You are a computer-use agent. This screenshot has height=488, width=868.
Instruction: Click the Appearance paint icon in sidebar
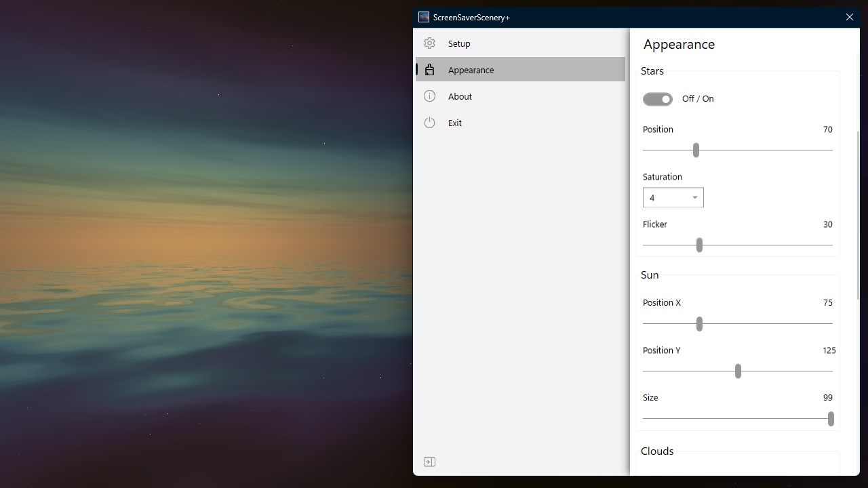pyautogui.click(x=429, y=70)
